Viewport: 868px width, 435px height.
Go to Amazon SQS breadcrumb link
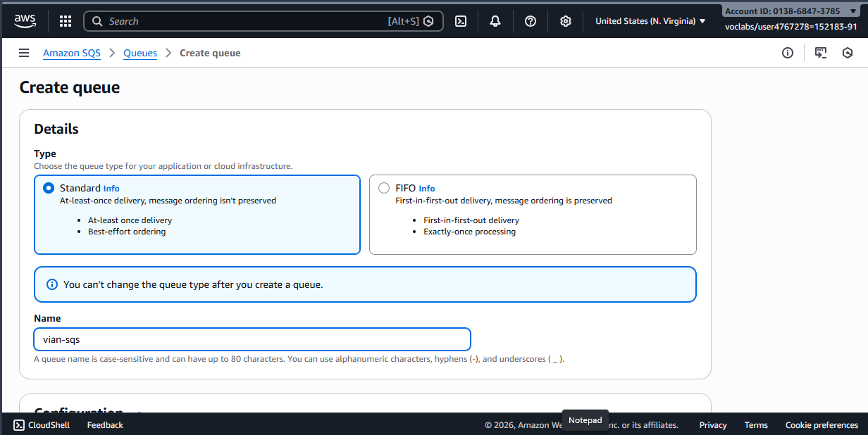coord(72,53)
